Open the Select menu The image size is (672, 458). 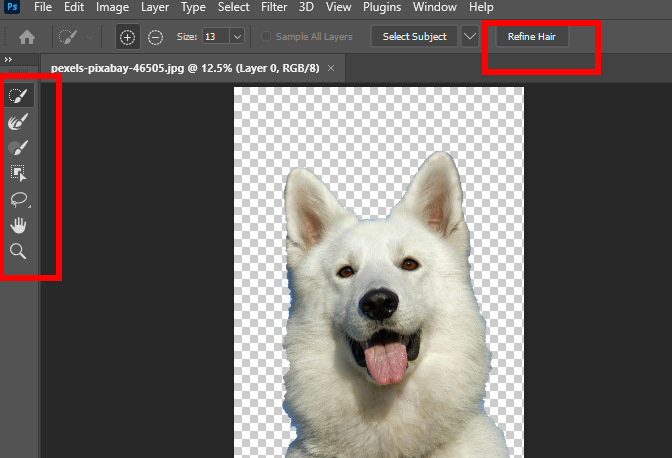click(x=234, y=7)
